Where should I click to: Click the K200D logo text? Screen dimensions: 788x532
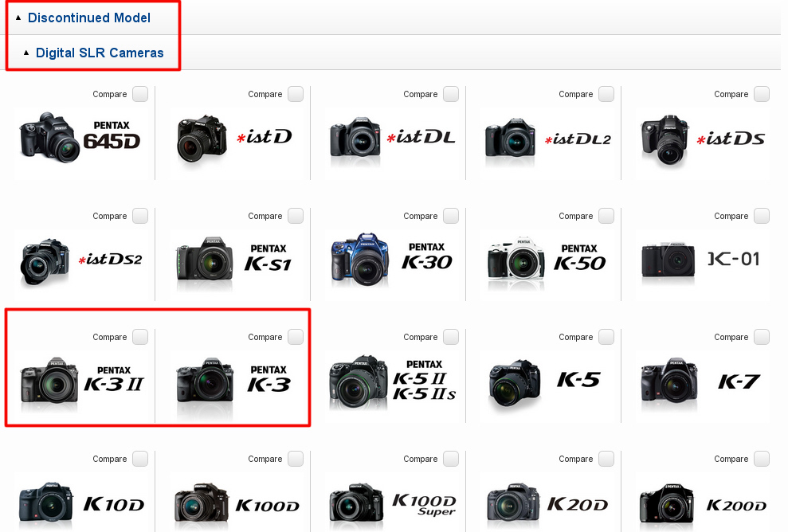736,506
